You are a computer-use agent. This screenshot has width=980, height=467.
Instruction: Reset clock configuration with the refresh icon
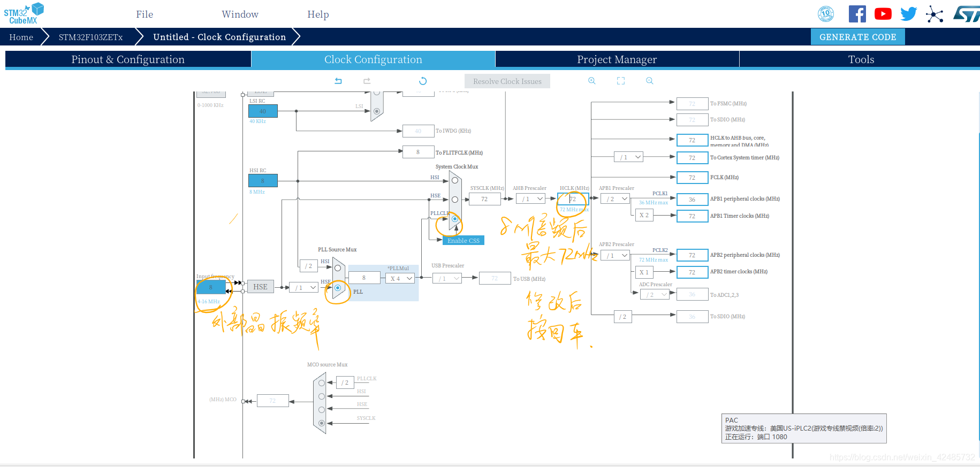(x=423, y=81)
